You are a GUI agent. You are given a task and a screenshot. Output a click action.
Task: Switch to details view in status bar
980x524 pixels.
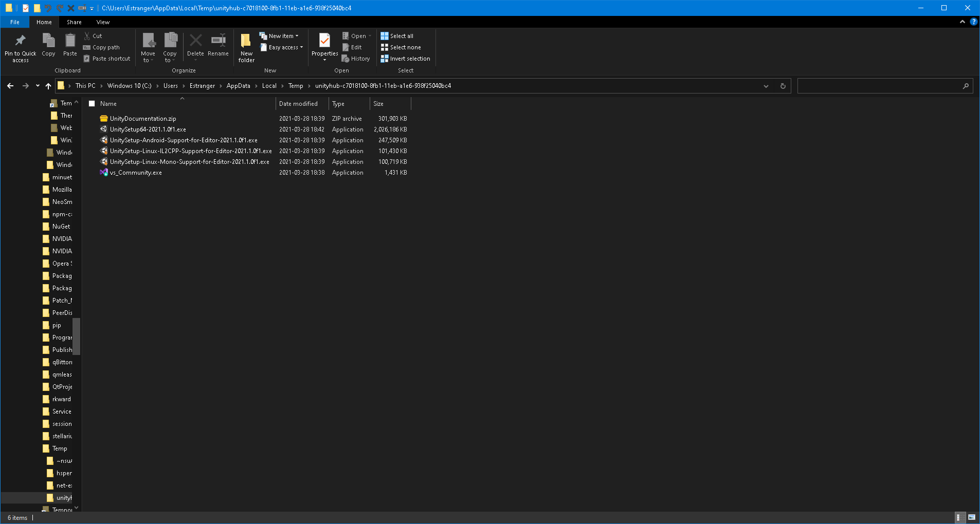(x=959, y=517)
